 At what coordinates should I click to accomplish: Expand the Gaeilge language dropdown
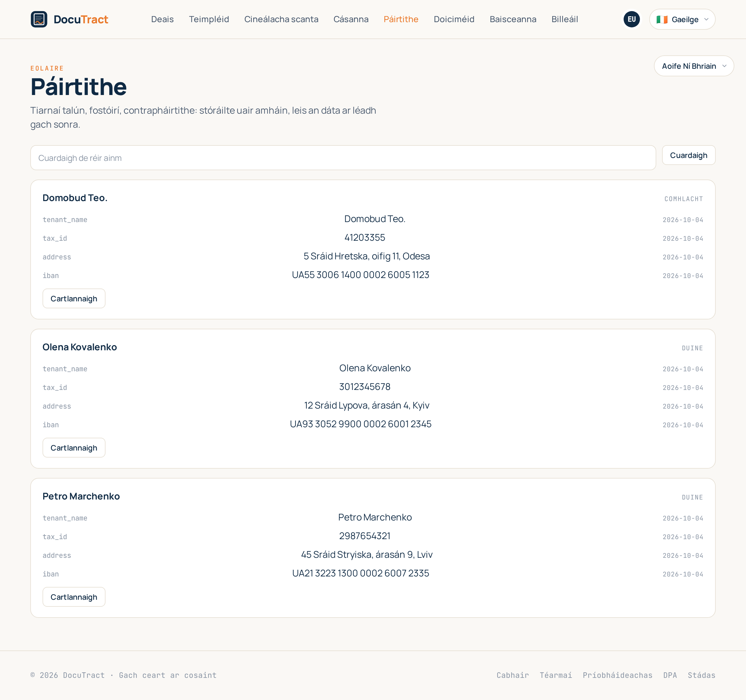682,19
